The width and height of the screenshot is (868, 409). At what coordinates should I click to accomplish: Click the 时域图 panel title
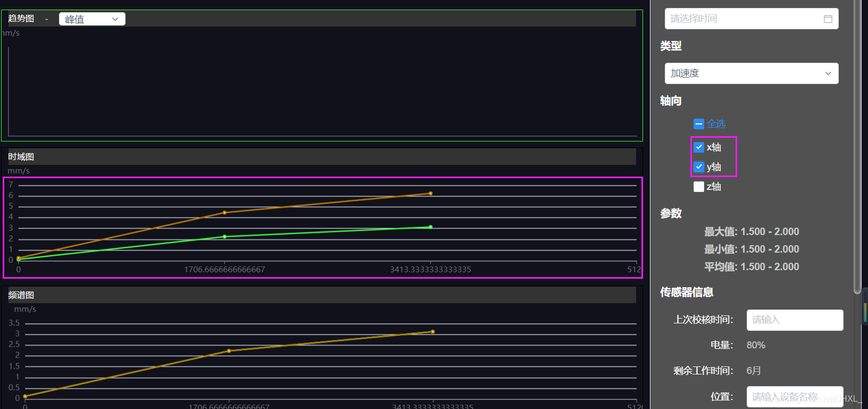click(21, 157)
